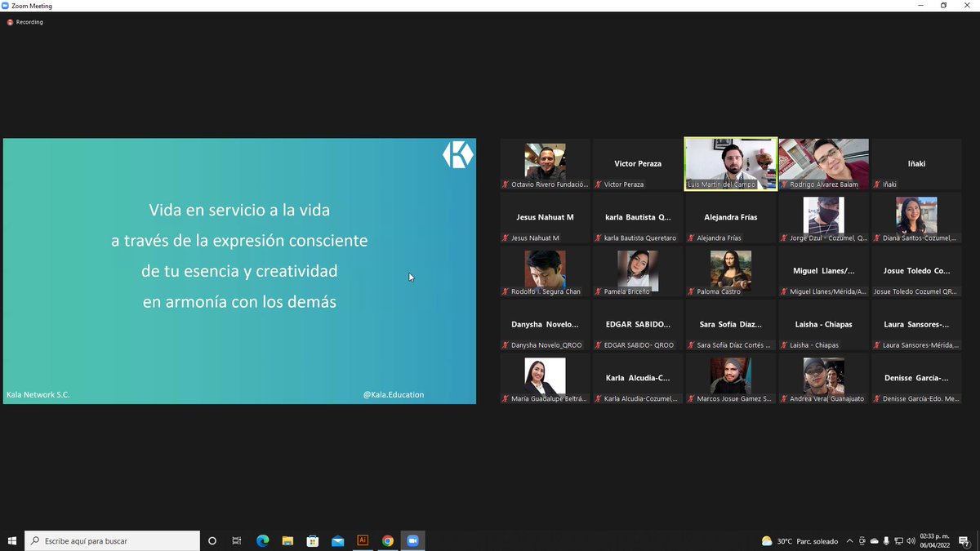Select the Jorge Dzul - Cozumel tile
This screenshot has width=980, height=551.
823,218
